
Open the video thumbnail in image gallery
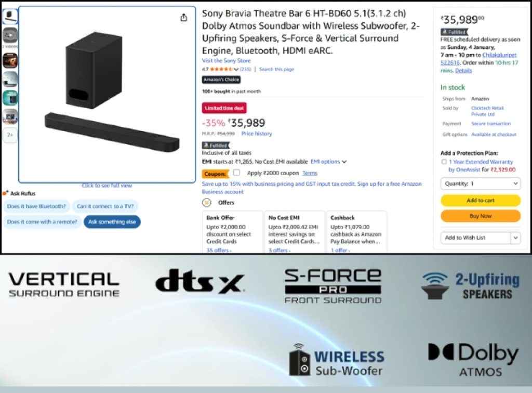tap(10, 35)
